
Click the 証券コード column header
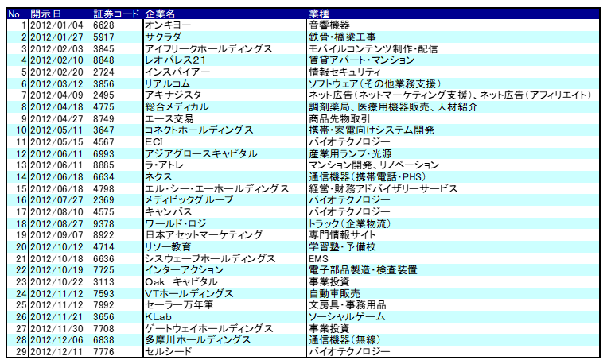pos(115,14)
